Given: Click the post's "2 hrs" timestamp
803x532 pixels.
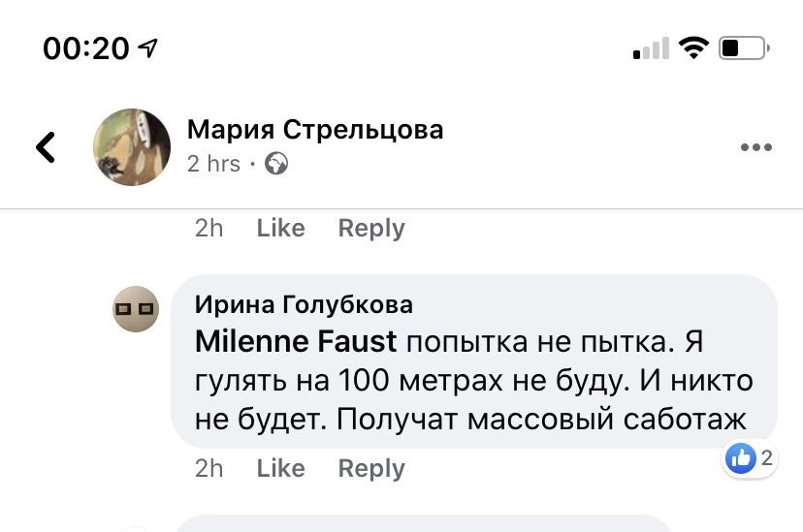Looking at the screenshot, I should 213,164.
